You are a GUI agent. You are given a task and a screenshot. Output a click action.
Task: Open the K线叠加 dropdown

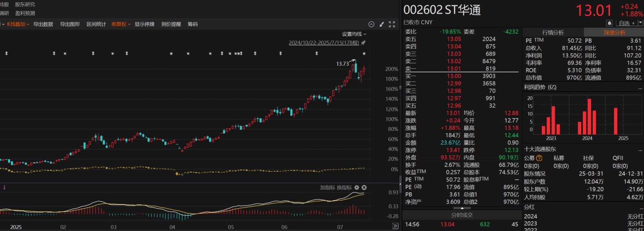(18, 24)
